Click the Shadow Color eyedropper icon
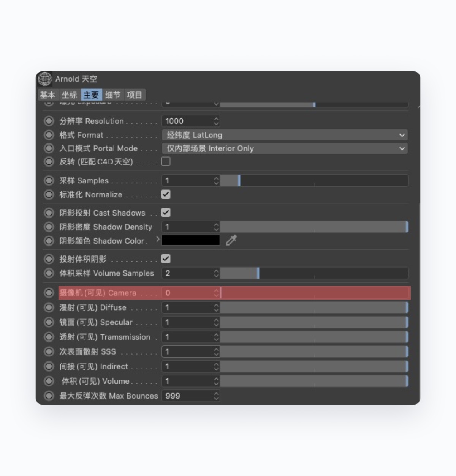Viewport: 456px width, 476px height. point(231,240)
